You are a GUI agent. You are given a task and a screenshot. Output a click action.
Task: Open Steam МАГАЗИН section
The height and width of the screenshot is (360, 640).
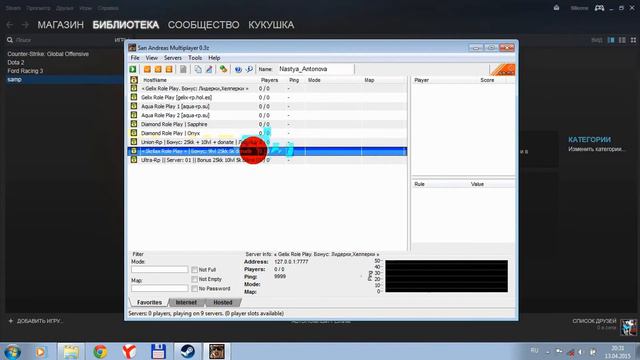[x=60, y=25]
